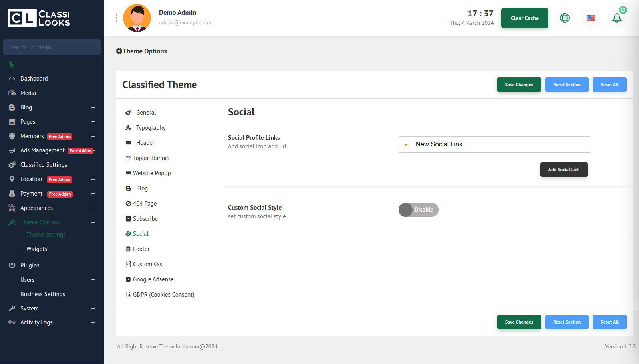
Task: Collapse the Theme Options sidebar menu
Action: pyautogui.click(x=93, y=222)
